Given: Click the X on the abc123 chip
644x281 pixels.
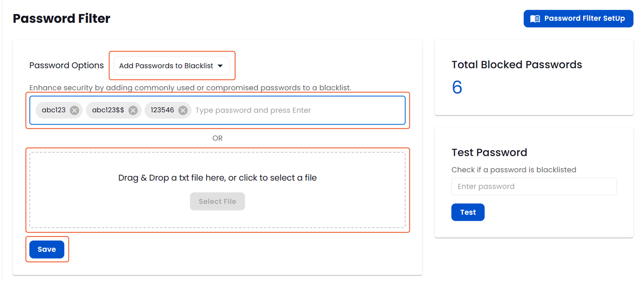Looking at the screenshot, I should 74,110.
